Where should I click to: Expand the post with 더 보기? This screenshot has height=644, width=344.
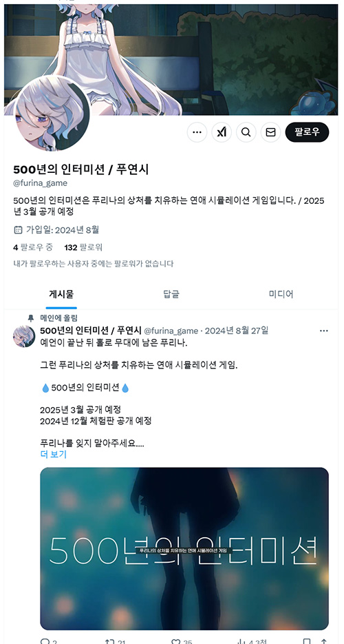(53, 455)
